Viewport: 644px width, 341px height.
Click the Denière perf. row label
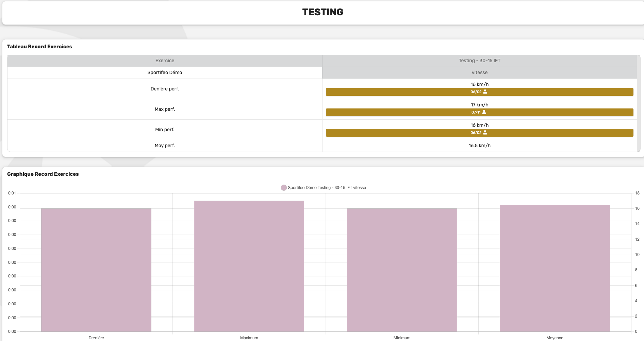[x=165, y=89]
